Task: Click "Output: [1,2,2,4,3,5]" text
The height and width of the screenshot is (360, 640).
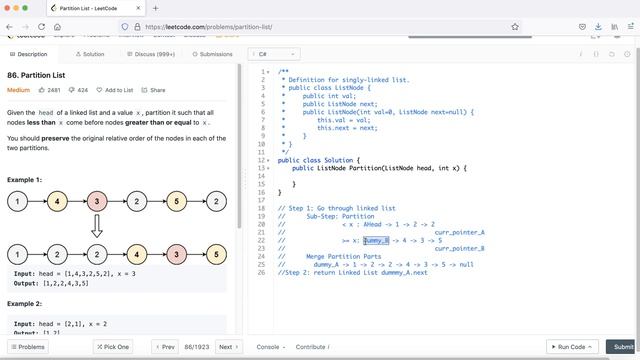Action: point(51,283)
